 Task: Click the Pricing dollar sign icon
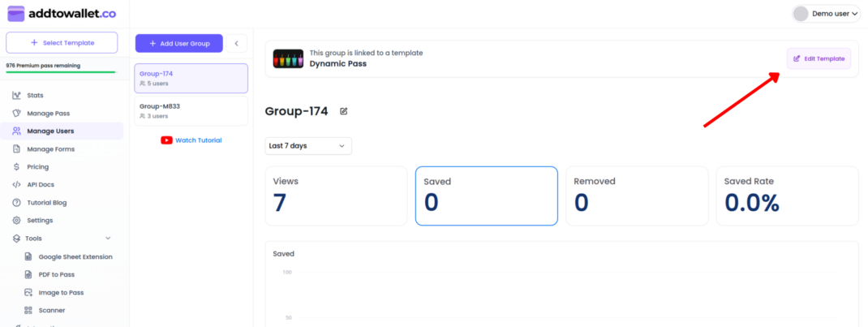[x=17, y=167]
